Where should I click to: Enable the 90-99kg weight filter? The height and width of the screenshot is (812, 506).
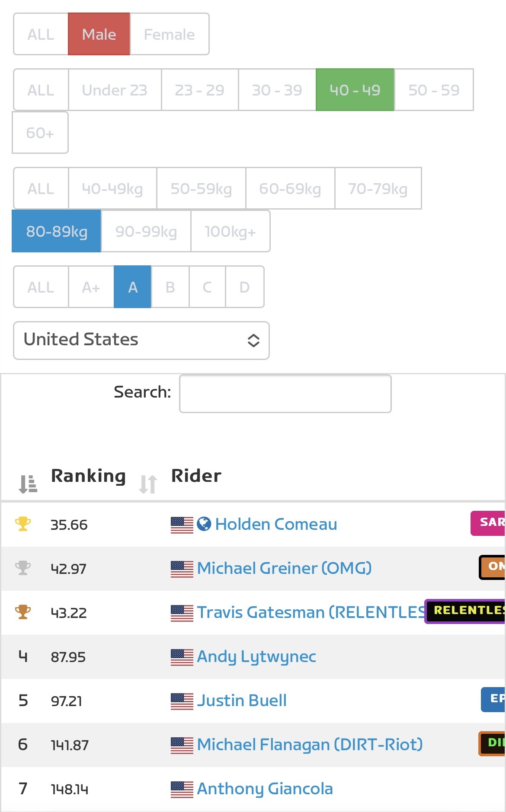pos(146,231)
